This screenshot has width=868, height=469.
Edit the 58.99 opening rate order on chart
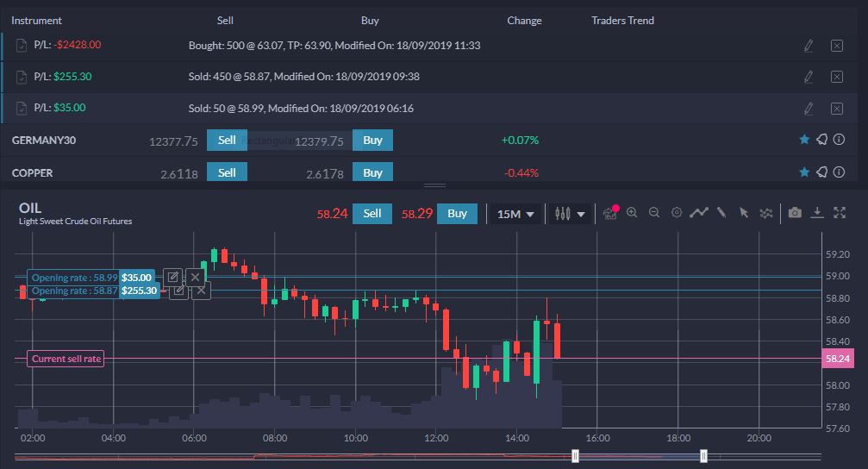coord(172,276)
